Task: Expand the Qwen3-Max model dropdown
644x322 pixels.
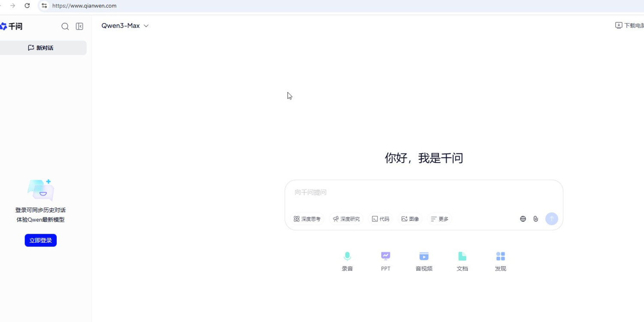Action: 125,26
